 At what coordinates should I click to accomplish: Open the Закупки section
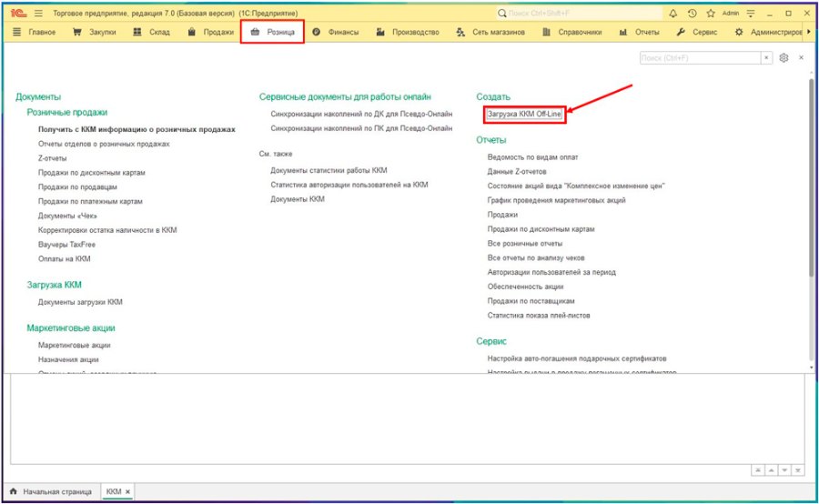pos(102,32)
